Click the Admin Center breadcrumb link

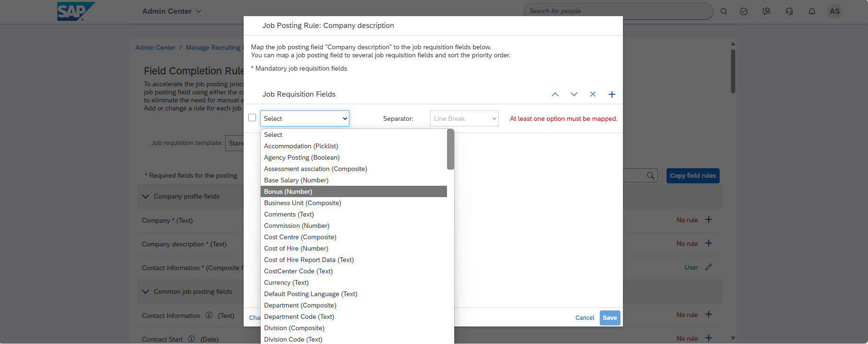coord(155,47)
